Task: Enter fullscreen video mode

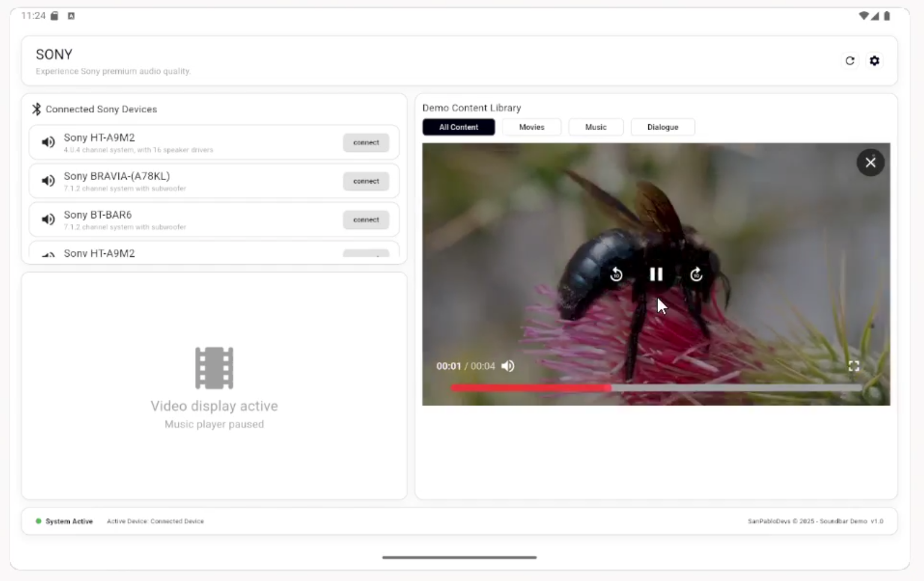Action: (853, 366)
